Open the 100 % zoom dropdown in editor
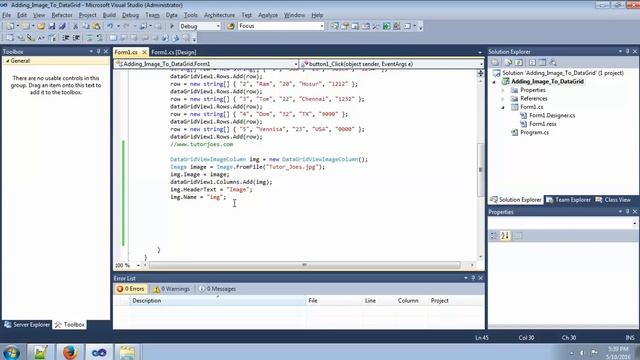 click(x=138, y=265)
